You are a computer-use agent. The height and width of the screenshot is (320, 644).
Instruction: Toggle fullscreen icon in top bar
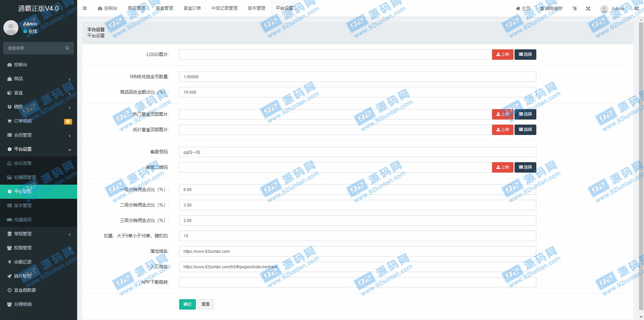588,8
